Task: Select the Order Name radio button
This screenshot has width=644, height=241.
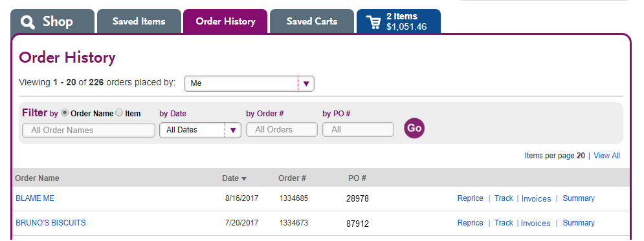Action: (x=65, y=112)
